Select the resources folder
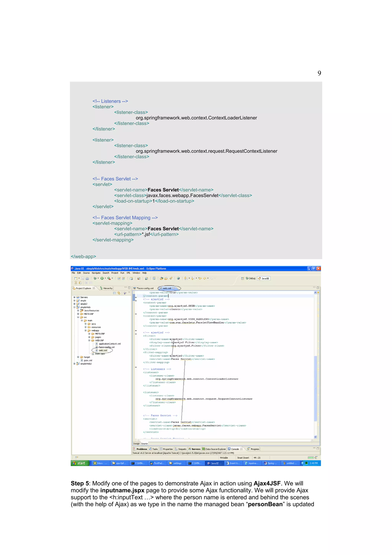Screen dimensions: 392x555 click(x=94, y=327)
